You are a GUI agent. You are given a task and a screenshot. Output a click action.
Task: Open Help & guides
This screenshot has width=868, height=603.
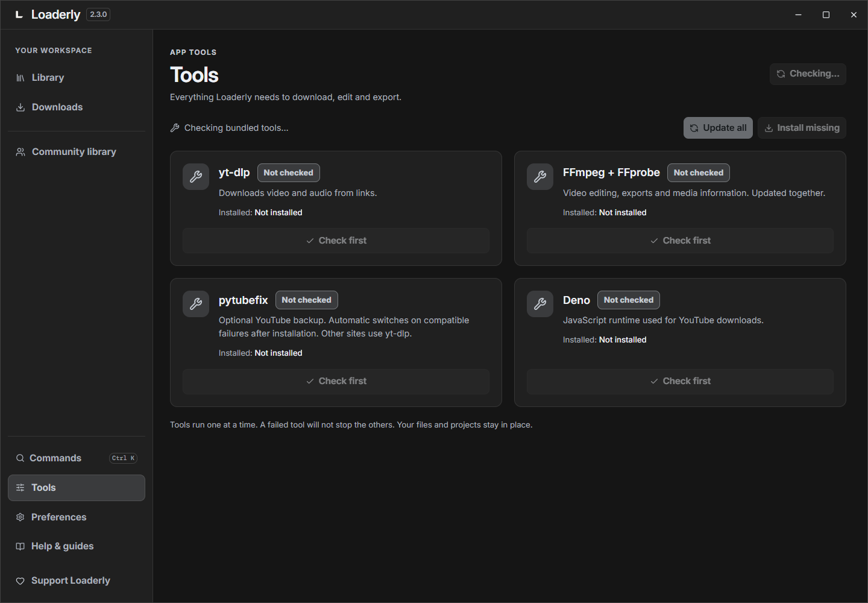(x=77, y=546)
